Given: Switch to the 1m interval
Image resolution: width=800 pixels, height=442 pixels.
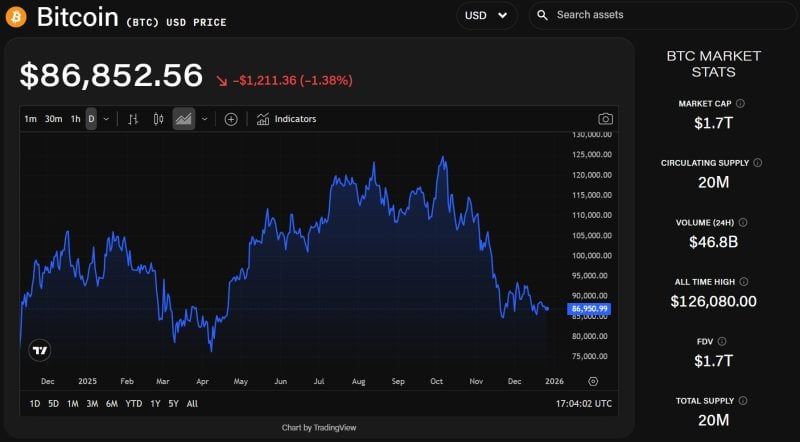Looking at the screenshot, I should [x=30, y=119].
